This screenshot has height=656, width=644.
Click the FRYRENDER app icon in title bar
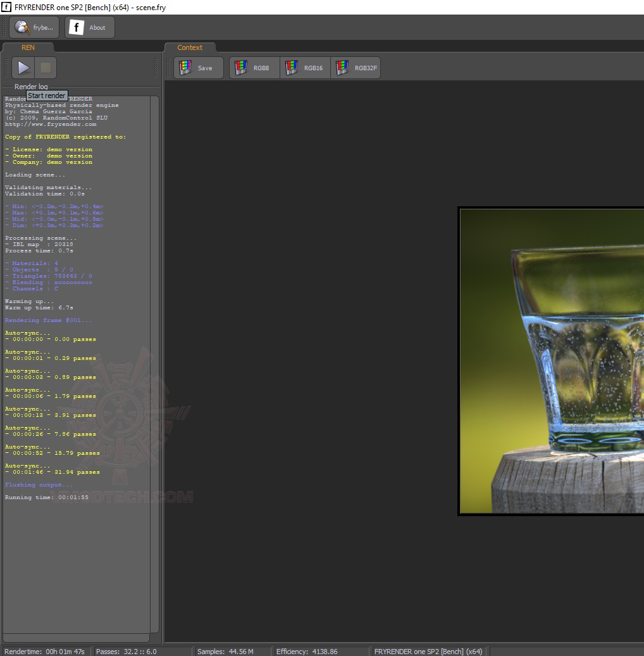(x=6, y=7)
